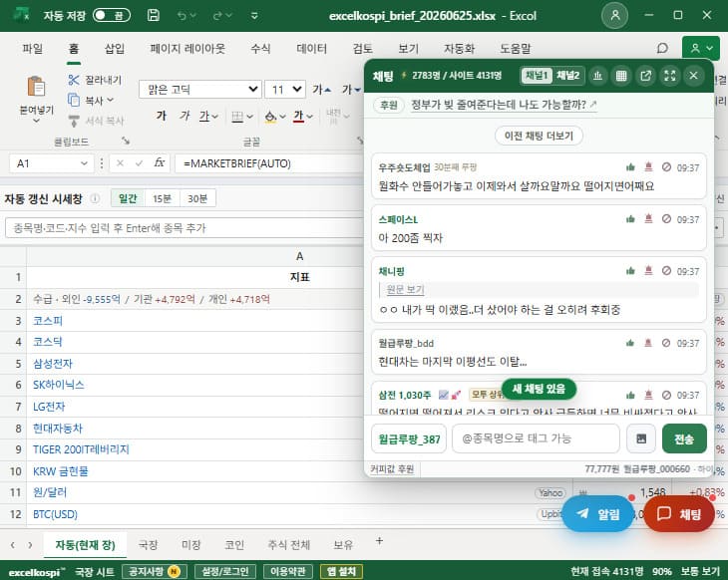728x580 pixels.
Task: Click the chat image attach icon
Action: [640, 438]
